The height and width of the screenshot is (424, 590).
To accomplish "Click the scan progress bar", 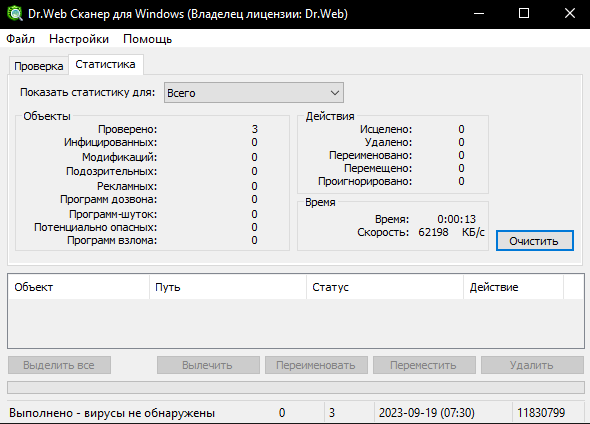I will (x=296, y=387).
